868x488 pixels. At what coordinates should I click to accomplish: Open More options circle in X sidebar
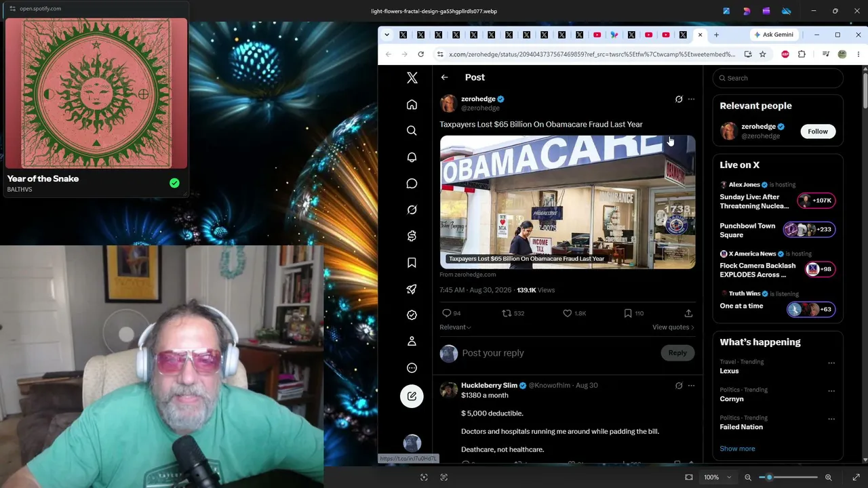(412, 368)
